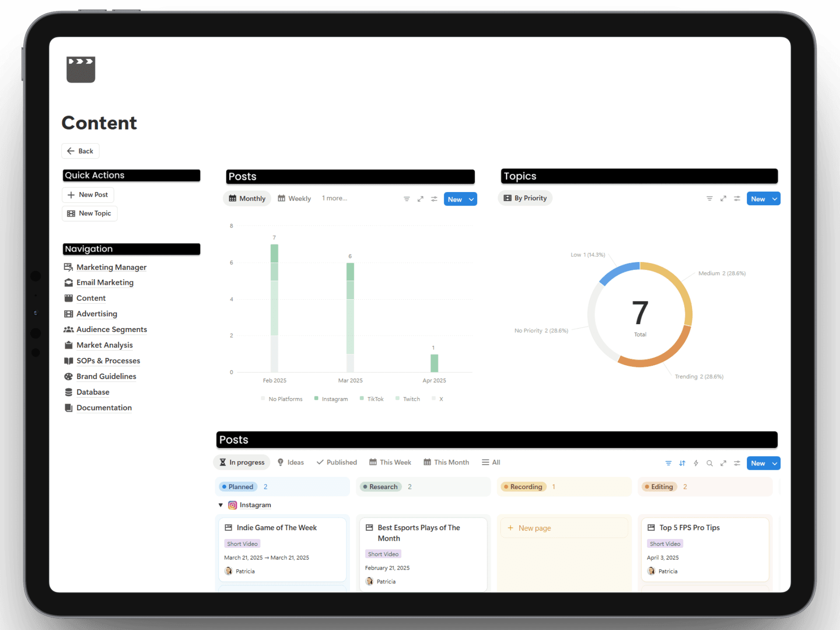The height and width of the screenshot is (630, 840).
Task: Click the blue filter icon in Posts board
Action: pyautogui.click(x=668, y=463)
